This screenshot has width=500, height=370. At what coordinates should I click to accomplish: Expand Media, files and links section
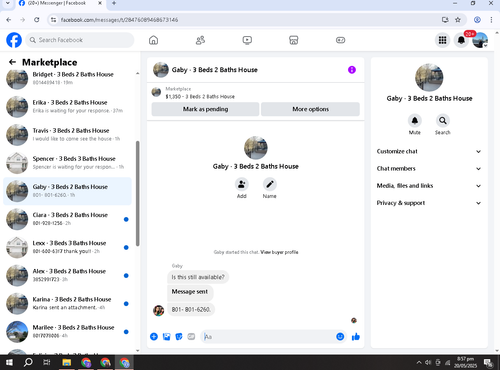429,186
